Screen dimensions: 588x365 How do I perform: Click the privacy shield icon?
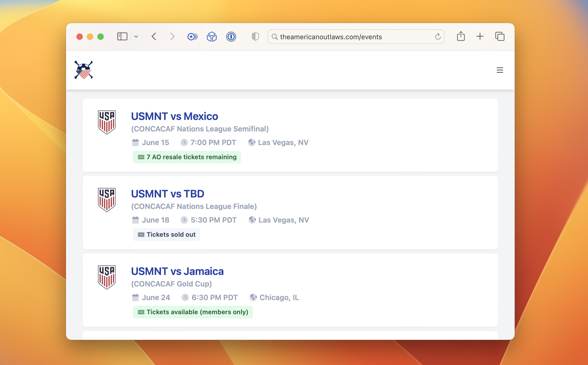tap(255, 37)
